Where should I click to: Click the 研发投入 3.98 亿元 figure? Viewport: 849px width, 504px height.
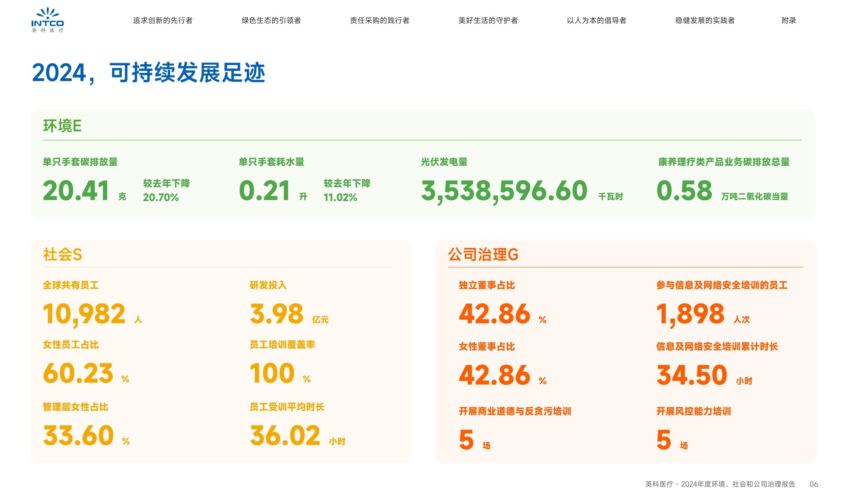click(277, 313)
